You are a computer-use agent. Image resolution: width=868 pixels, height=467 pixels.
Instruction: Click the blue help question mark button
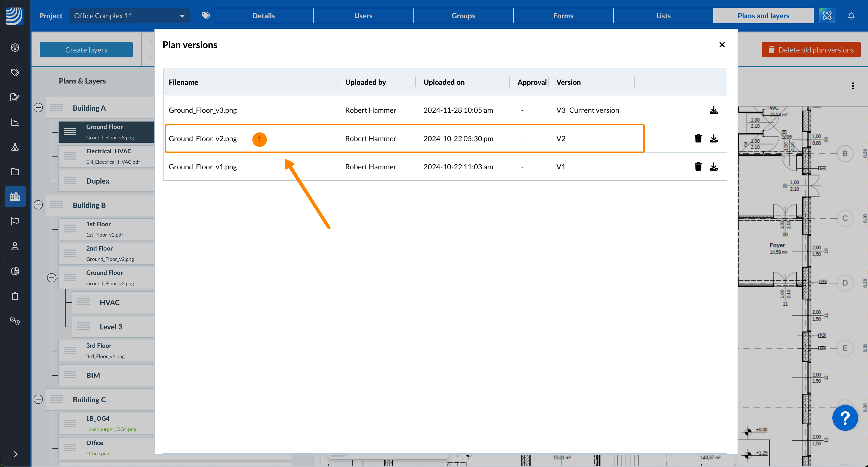[x=844, y=418]
